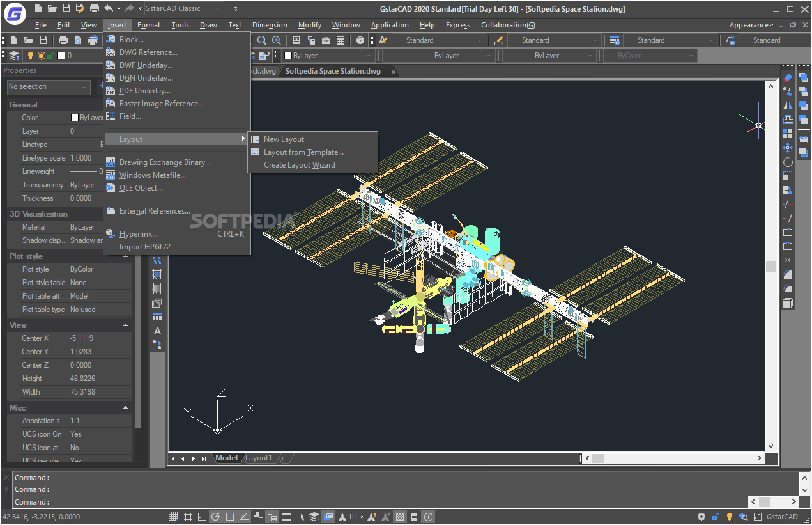
Task: Open the Quick Calculator icon
Action: point(341,40)
